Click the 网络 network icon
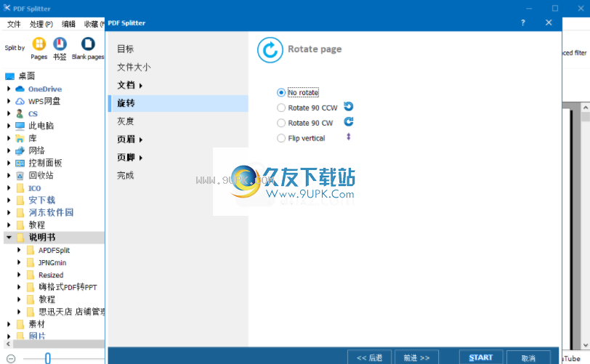Image resolution: width=590 pixels, height=364 pixels. pyautogui.click(x=20, y=150)
